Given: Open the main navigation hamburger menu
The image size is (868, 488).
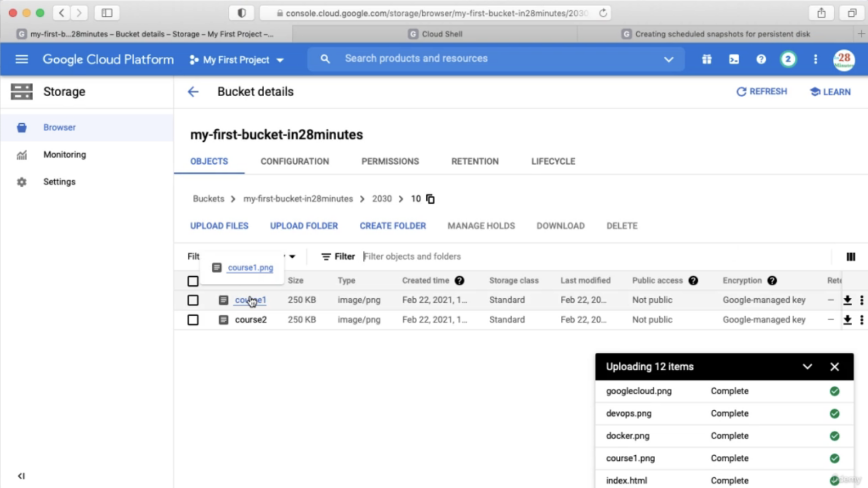Looking at the screenshot, I should tap(21, 59).
